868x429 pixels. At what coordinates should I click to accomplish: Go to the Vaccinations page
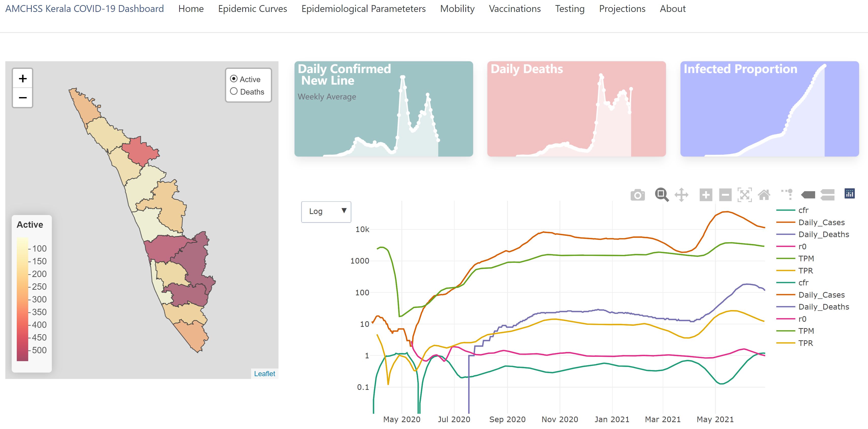pyautogui.click(x=515, y=9)
